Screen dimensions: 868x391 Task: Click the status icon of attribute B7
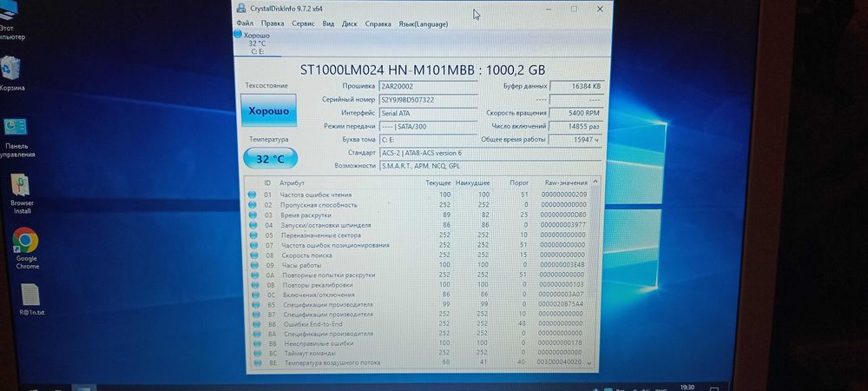pyautogui.click(x=256, y=315)
